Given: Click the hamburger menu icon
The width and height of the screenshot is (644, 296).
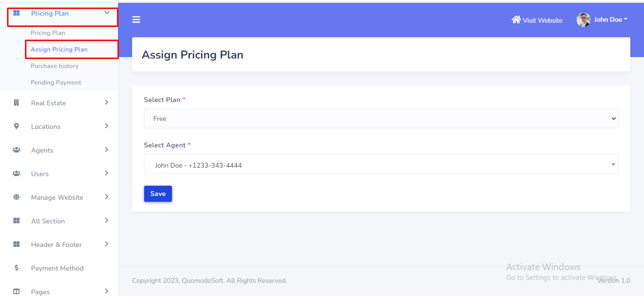Looking at the screenshot, I should point(136,19).
